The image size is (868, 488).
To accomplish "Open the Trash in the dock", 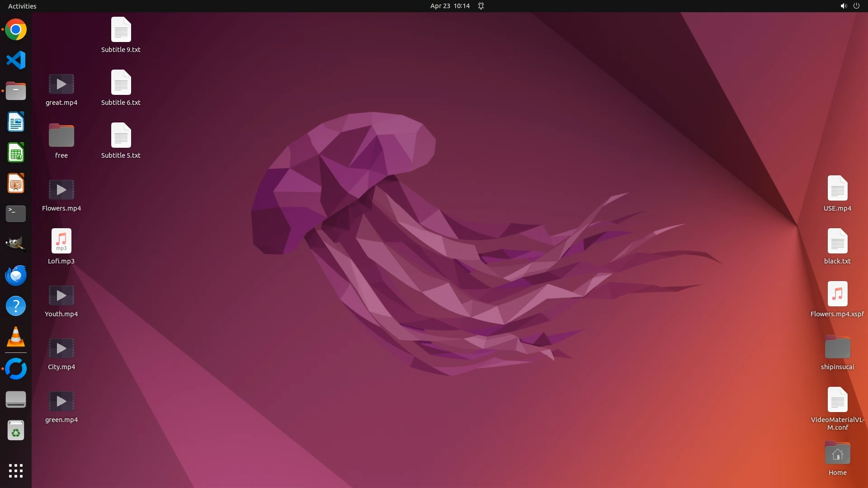I will [16, 431].
